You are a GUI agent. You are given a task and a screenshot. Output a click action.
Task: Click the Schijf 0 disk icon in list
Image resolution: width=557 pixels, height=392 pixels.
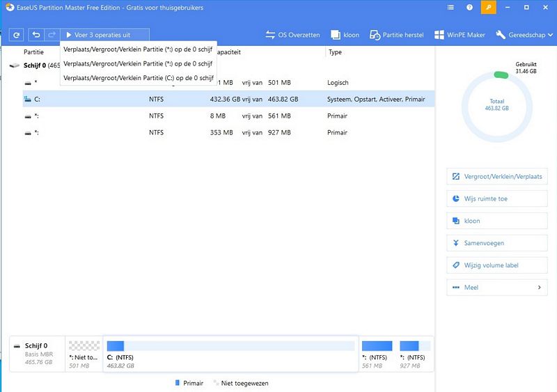14,65
